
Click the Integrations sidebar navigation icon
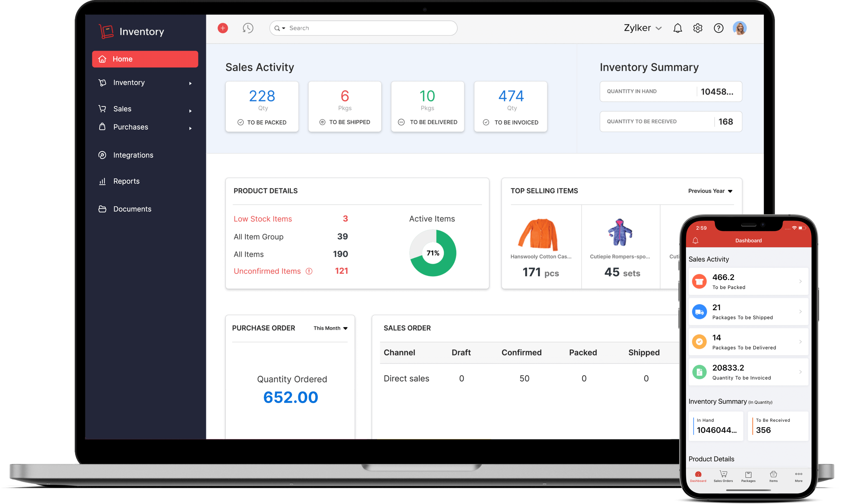102,155
